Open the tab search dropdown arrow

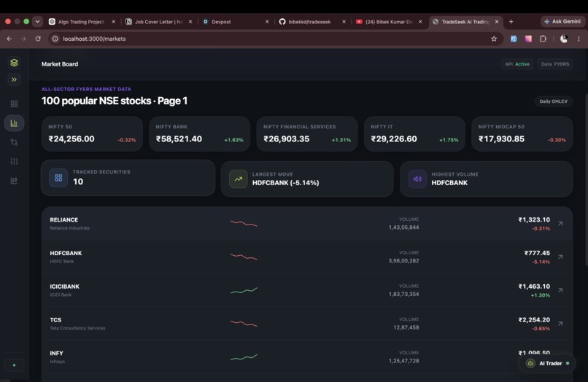pyautogui.click(x=37, y=21)
